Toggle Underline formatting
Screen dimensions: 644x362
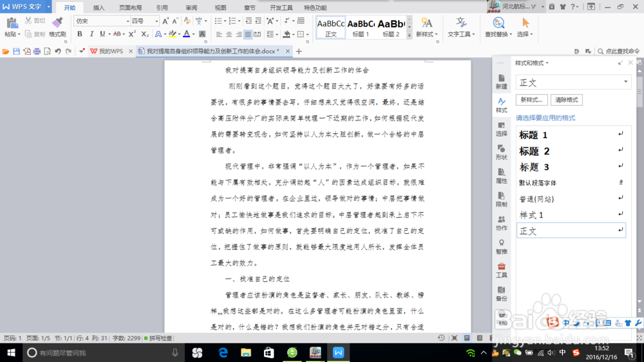click(102, 34)
